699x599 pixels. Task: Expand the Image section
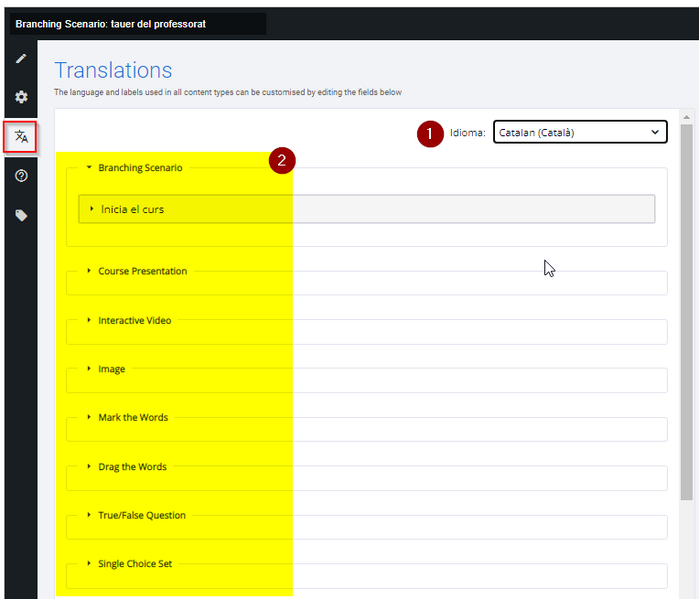(106, 369)
